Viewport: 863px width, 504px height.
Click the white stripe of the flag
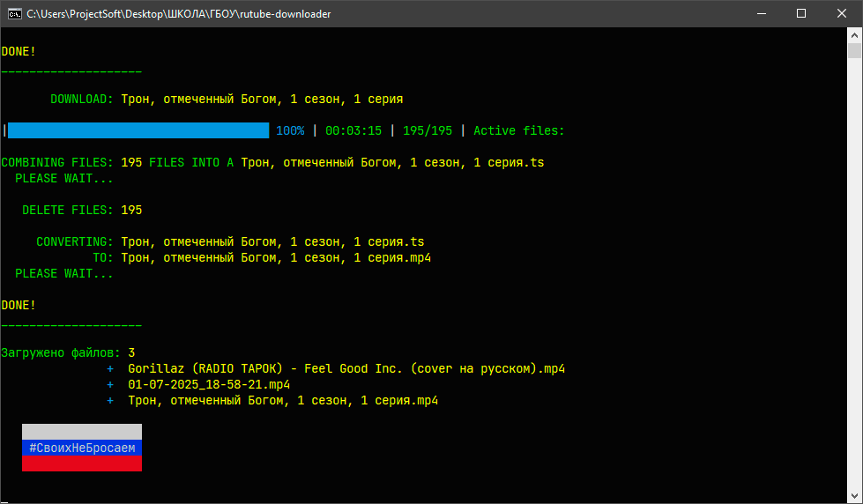pyautogui.click(x=82, y=432)
